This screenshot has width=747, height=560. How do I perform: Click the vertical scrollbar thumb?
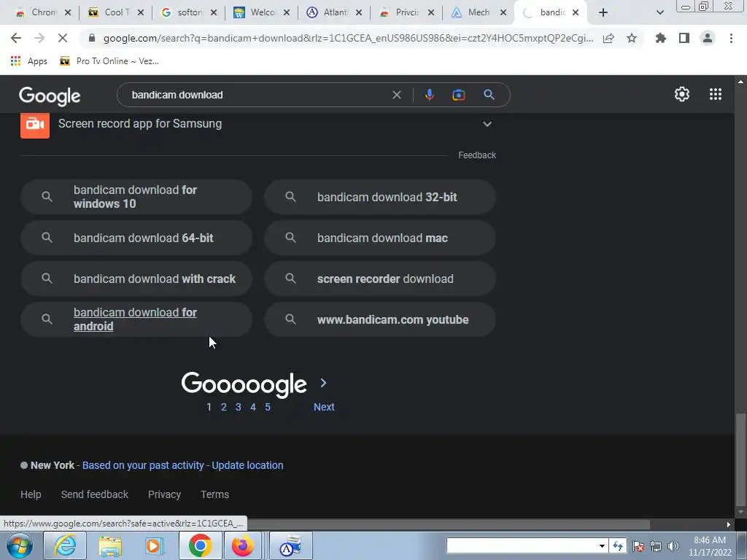(x=740, y=459)
